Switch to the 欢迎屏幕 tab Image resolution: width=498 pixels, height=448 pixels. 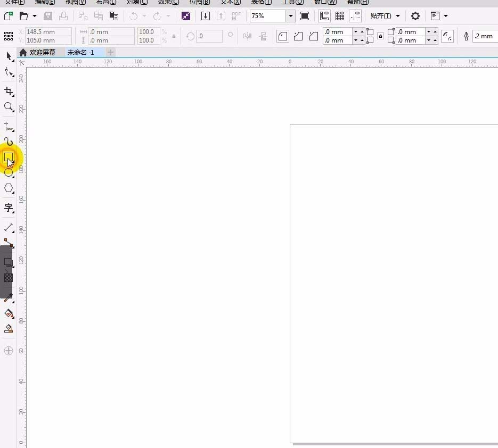[37, 52]
